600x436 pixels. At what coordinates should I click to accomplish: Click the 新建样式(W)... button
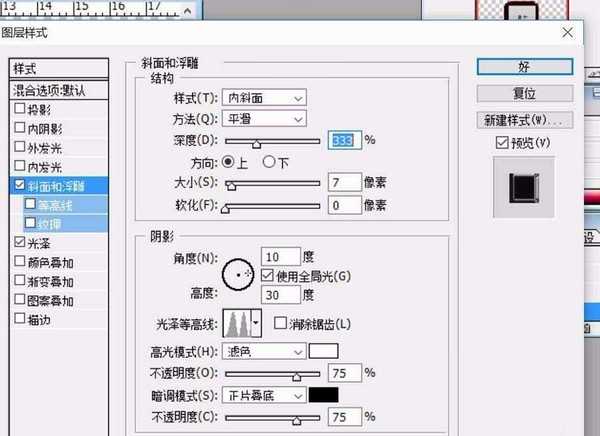525,120
